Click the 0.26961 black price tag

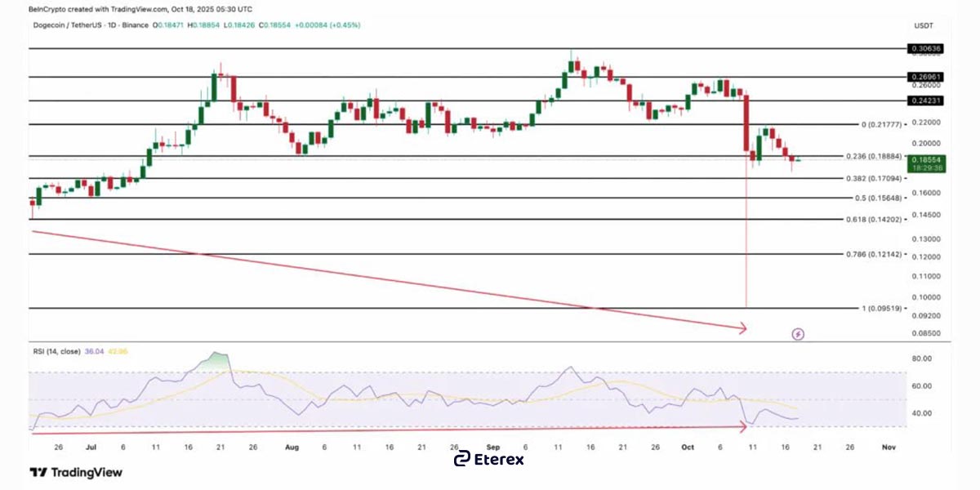927,77
